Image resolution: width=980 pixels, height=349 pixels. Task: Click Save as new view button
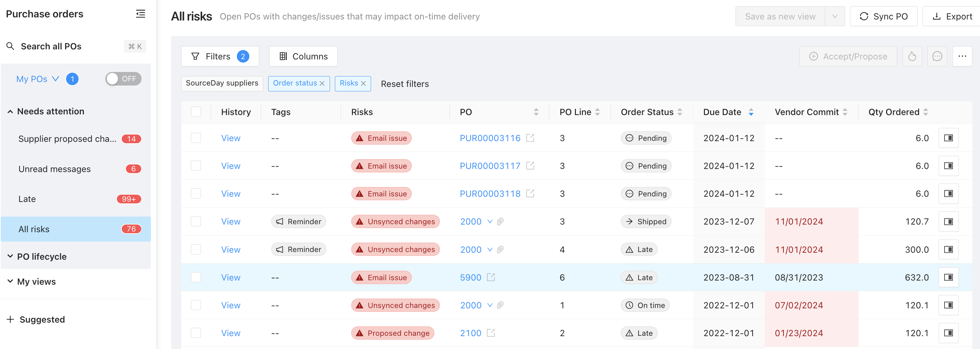[780, 16]
